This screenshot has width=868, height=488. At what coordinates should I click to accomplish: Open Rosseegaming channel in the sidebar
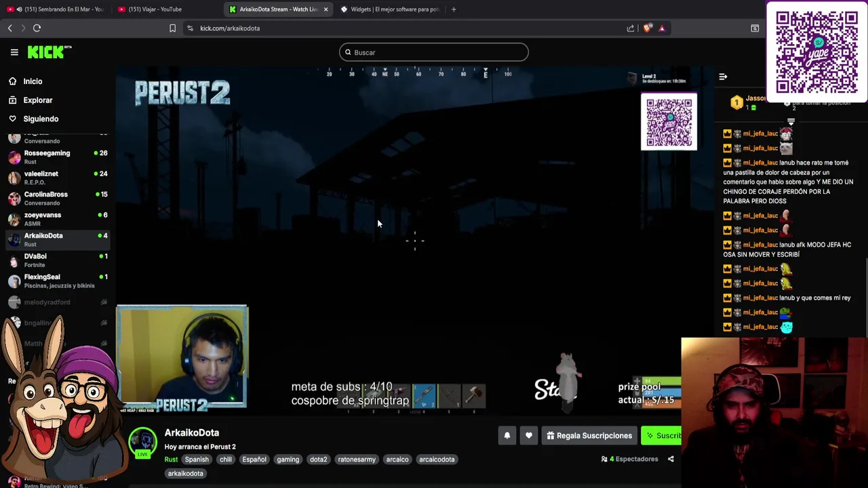pyautogui.click(x=58, y=157)
